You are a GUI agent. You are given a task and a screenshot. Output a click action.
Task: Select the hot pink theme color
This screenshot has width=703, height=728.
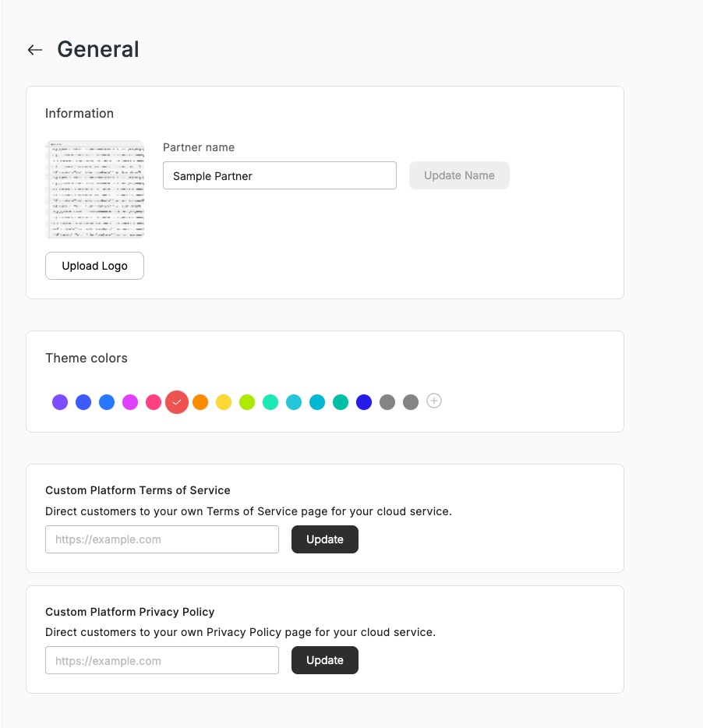click(x=154, y=402)
